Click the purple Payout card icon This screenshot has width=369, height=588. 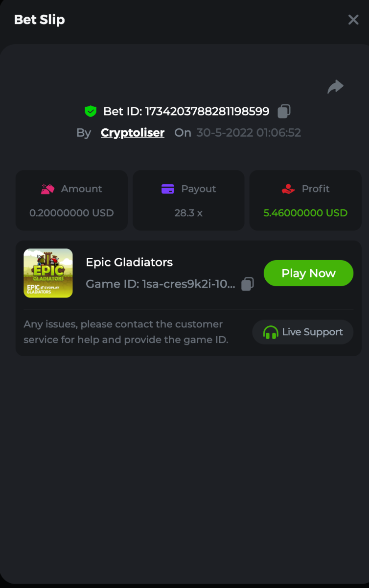[168, 189]
